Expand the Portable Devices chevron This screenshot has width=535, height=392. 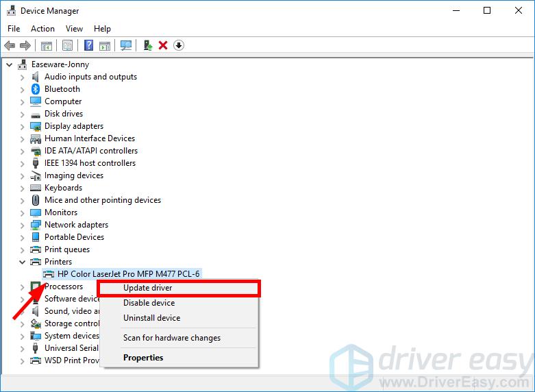click(22, 237)
